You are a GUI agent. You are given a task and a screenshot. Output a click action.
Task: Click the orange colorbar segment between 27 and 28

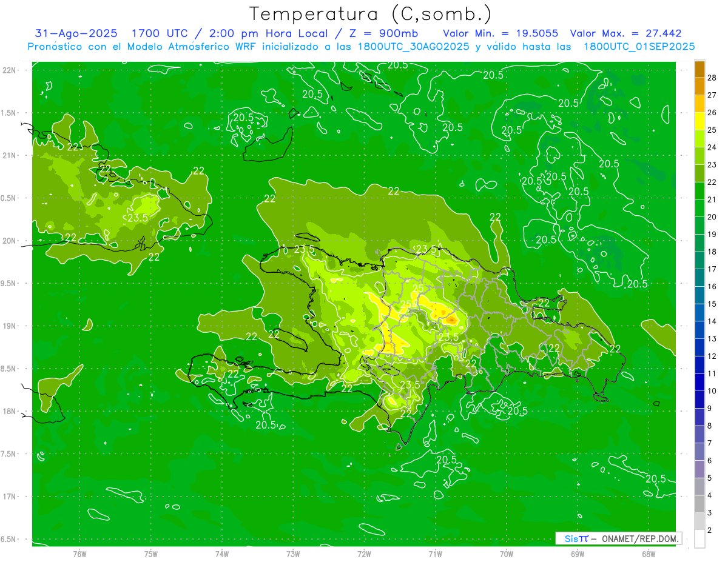click(x=699, y=86)
